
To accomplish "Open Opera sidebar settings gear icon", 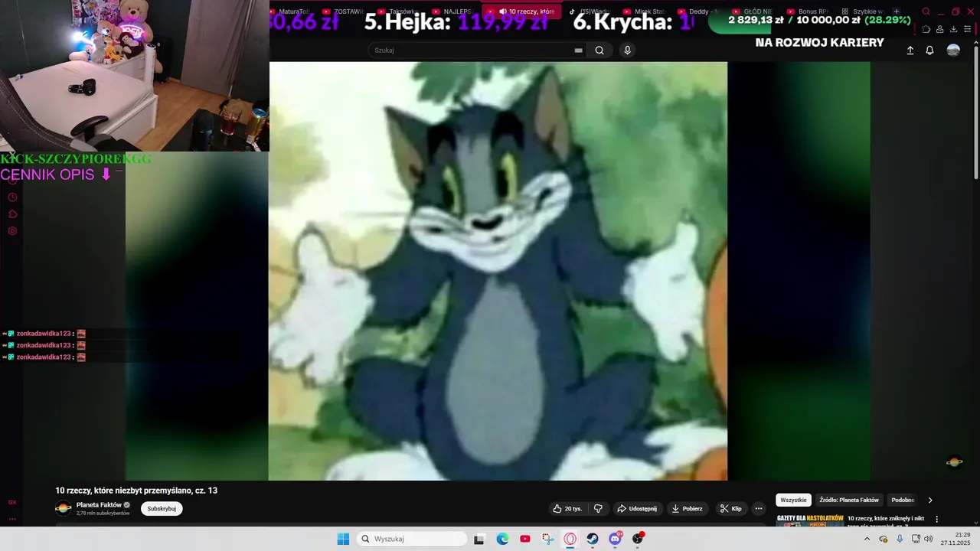I will (x=12, y=231).
